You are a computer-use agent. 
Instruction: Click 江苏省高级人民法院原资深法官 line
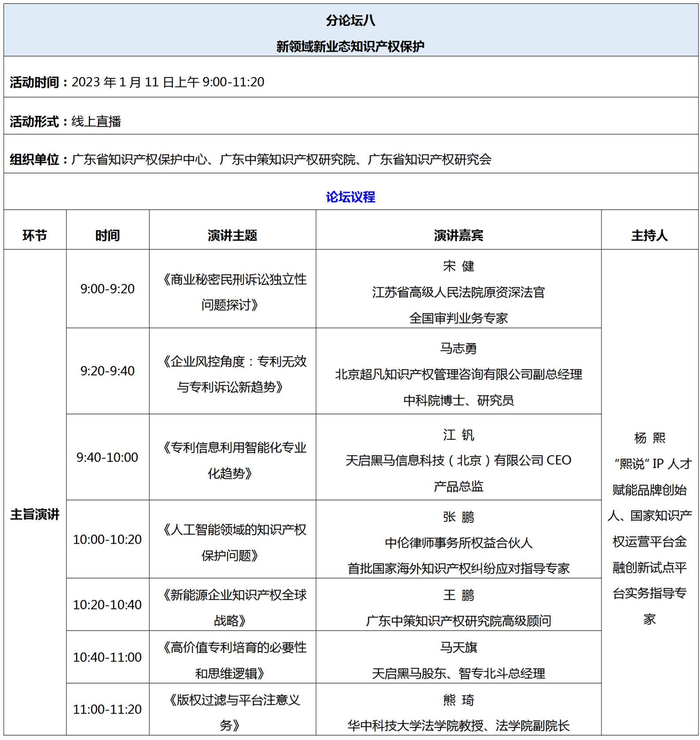point(458,292)
